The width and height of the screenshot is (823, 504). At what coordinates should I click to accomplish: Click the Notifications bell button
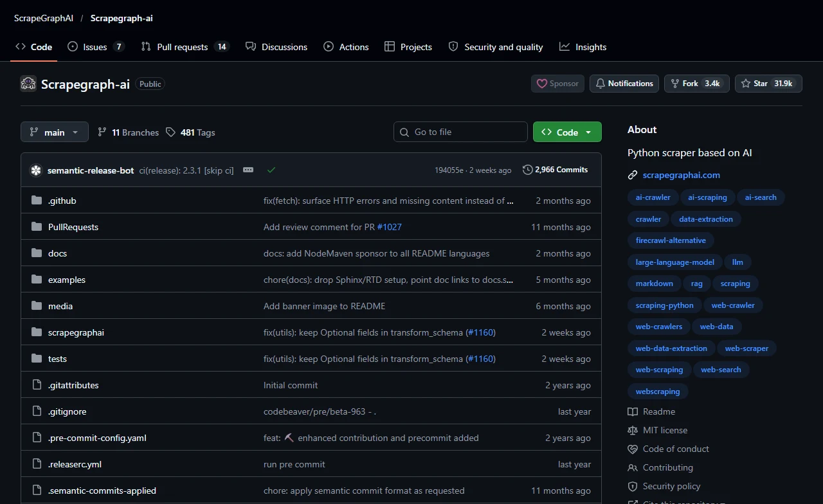coord(624,84)
